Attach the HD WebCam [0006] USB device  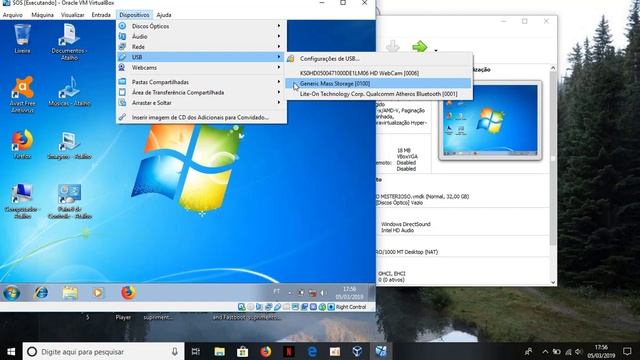[x=378, y=73]
